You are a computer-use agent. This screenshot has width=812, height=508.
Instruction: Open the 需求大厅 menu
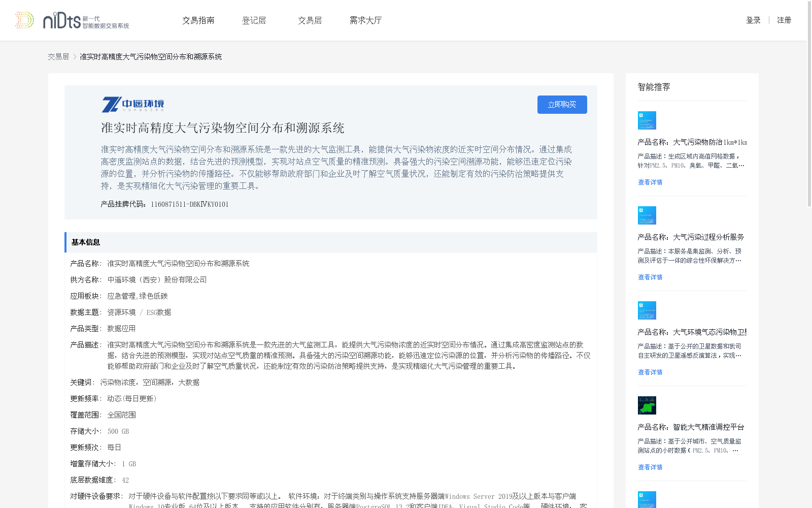[365, 20]
